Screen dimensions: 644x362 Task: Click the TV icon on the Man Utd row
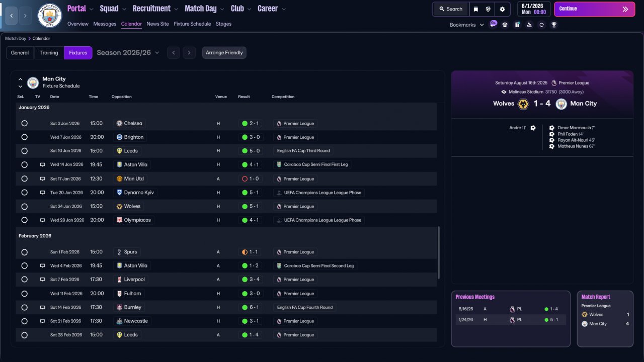pos(43,178)
